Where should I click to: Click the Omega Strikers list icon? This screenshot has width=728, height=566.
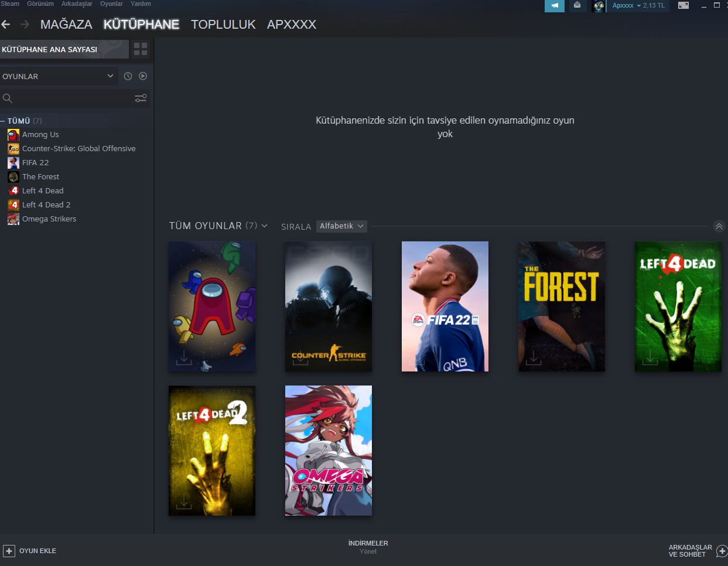(x=13, y=219)
